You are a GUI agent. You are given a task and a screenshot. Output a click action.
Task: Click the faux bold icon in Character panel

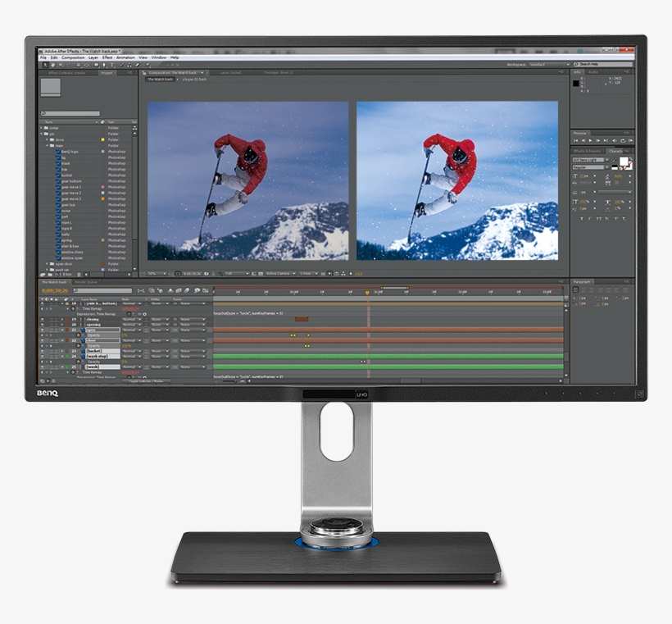tap(581, 218)
